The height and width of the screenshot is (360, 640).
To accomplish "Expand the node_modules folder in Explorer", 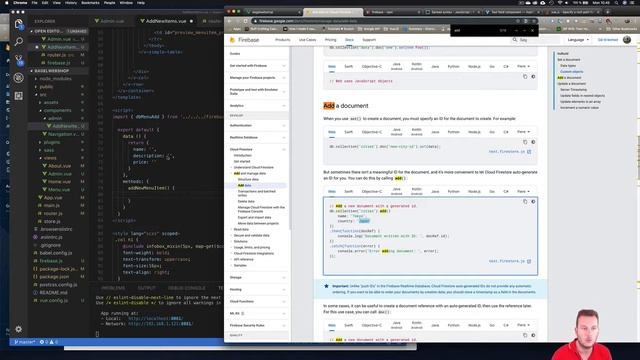I will (55, 79).
